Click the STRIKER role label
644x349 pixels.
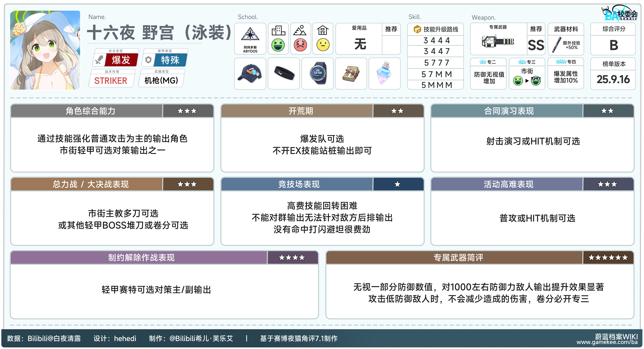(x=111, y=81)
